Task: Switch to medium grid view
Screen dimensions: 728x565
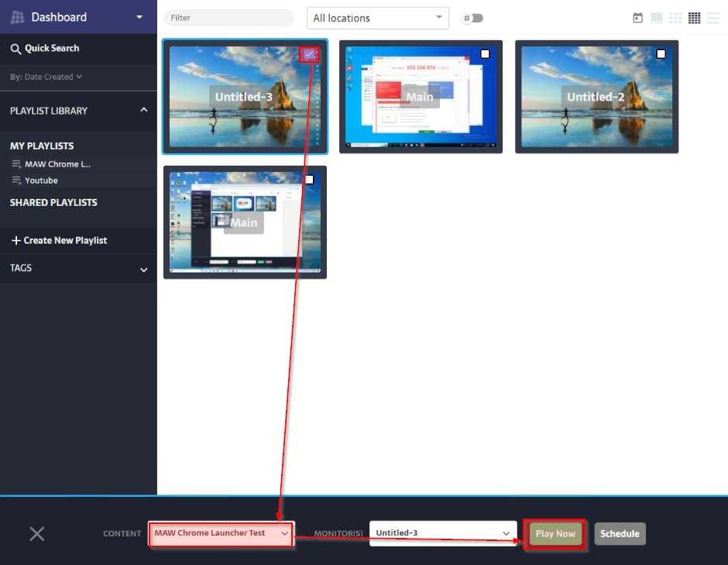Action: [x=675, y=18]
